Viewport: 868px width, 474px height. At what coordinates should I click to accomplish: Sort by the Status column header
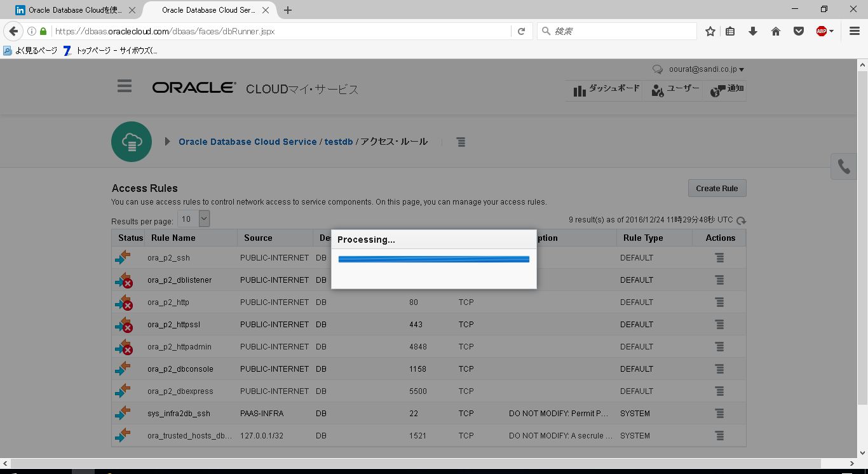pos(130,238)
